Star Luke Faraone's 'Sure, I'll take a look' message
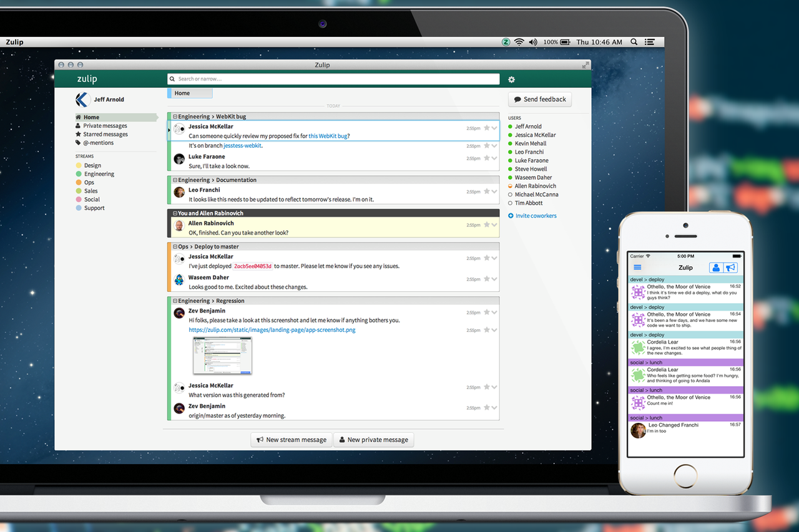 pyautogui.click(x=486, y=158)
